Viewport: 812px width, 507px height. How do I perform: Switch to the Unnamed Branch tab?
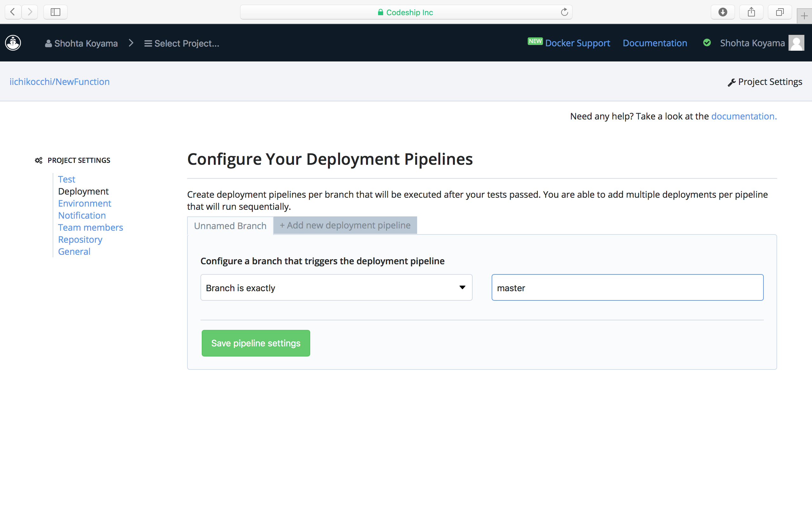pos(230,226)
